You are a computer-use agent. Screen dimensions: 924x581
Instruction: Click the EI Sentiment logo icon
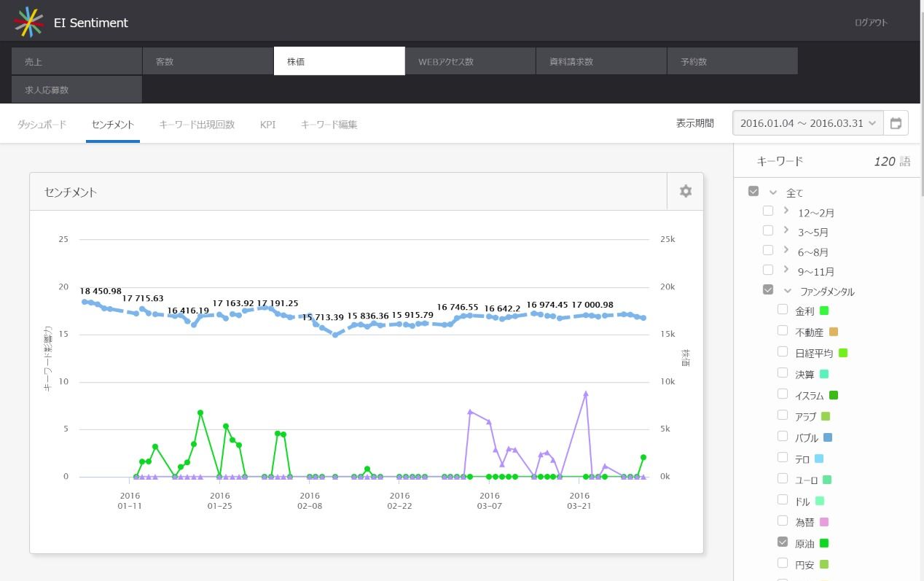point(28,22)
